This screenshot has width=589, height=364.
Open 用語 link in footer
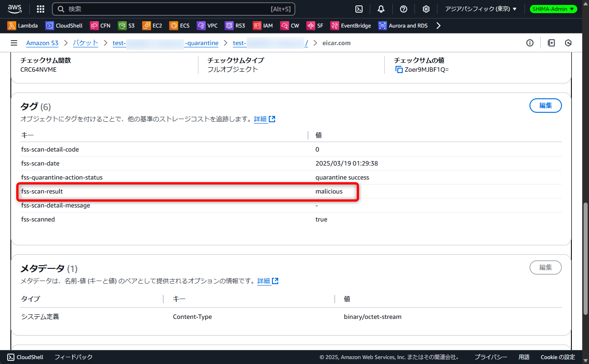pos(524,357)
